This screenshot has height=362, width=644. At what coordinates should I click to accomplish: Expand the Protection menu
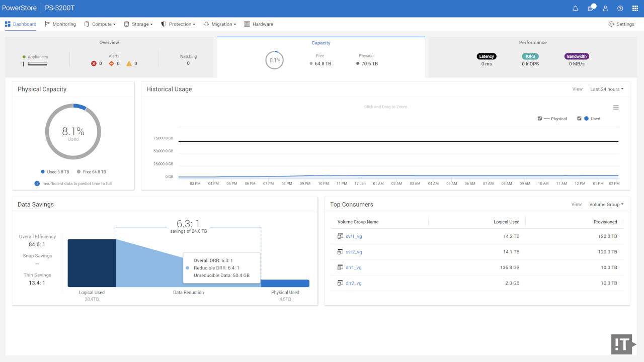click(178, 24)
